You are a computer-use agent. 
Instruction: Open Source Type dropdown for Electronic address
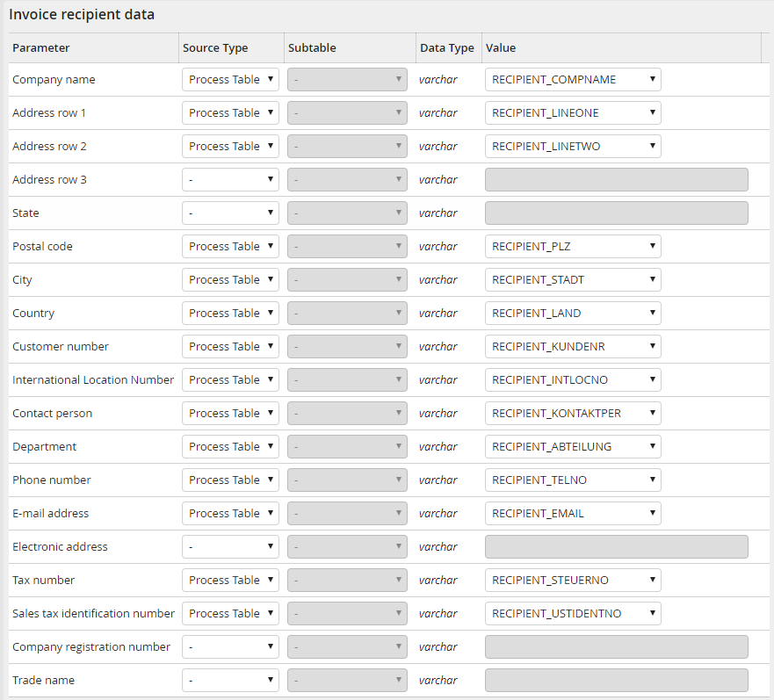point(230,546)
